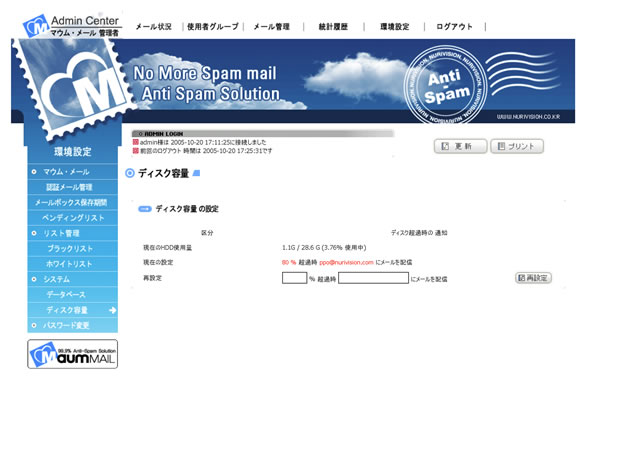640x452 pixels.
Task: Open the メール状況 menu
Action: click(153, 27)
